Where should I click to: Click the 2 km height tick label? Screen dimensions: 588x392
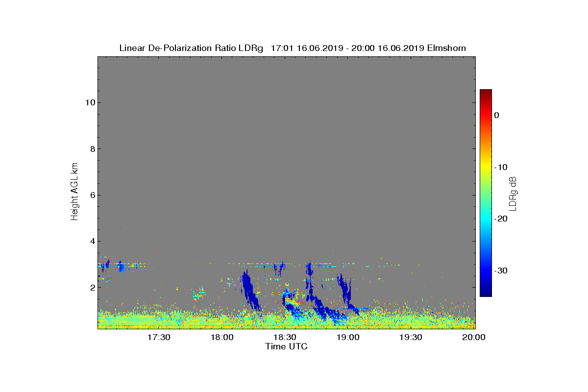coord(92,288)
